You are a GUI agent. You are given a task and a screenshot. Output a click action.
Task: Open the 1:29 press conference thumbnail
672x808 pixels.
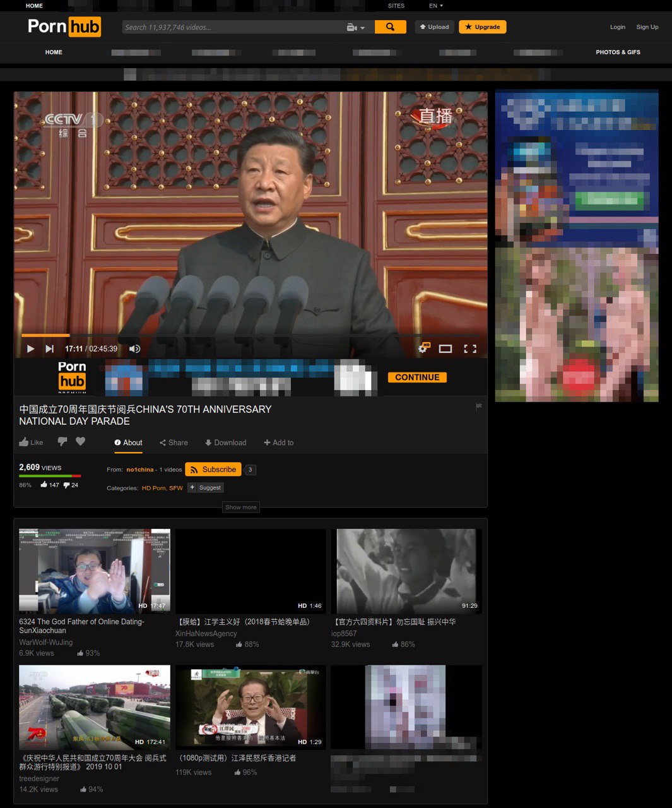[251, 707]
